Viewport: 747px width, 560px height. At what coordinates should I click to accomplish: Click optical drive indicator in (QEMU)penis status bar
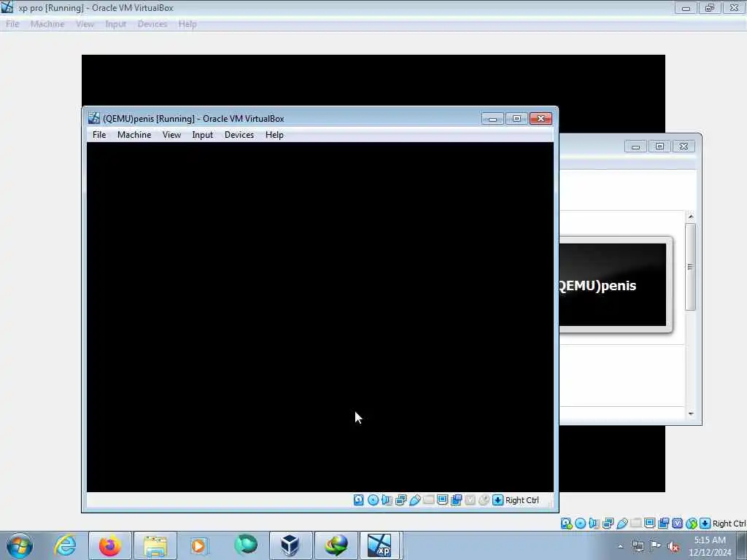(373, 499)
